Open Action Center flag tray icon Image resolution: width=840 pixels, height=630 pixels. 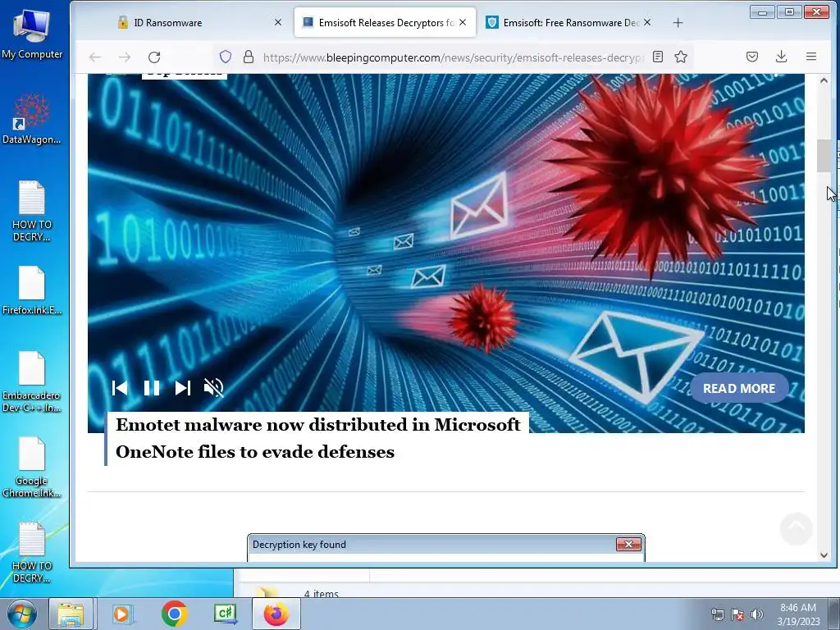737,614
